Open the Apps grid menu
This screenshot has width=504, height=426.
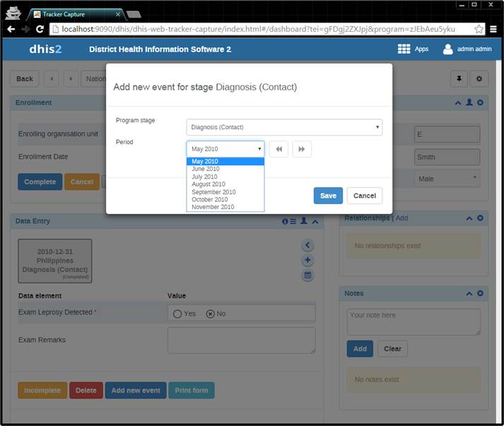(404, 49)
